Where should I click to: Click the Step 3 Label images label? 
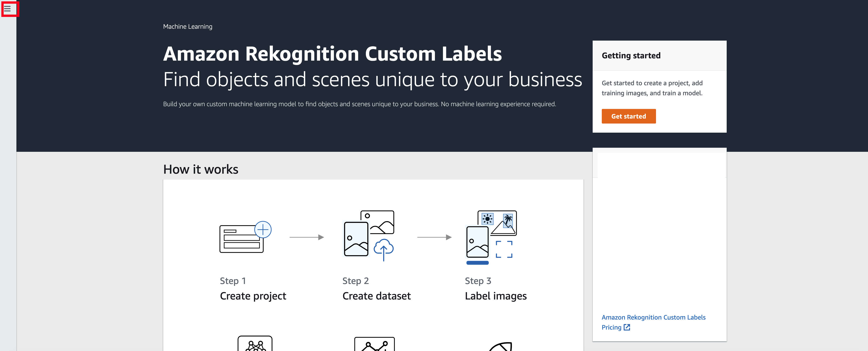[x=496, y=289]
